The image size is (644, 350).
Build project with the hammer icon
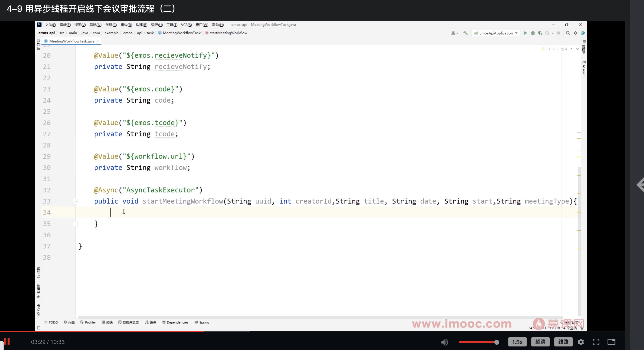465,33
